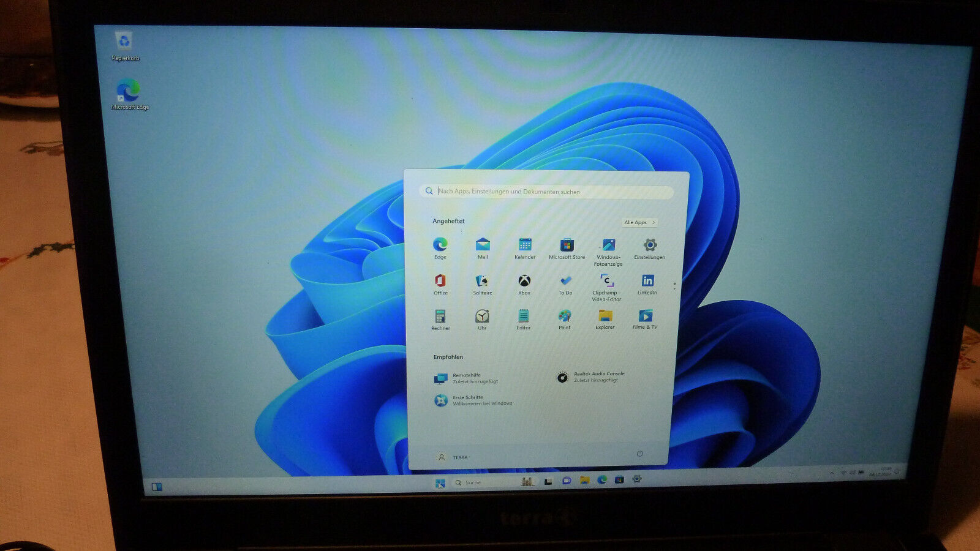Open the Filme & TV app

coord(645,319)
